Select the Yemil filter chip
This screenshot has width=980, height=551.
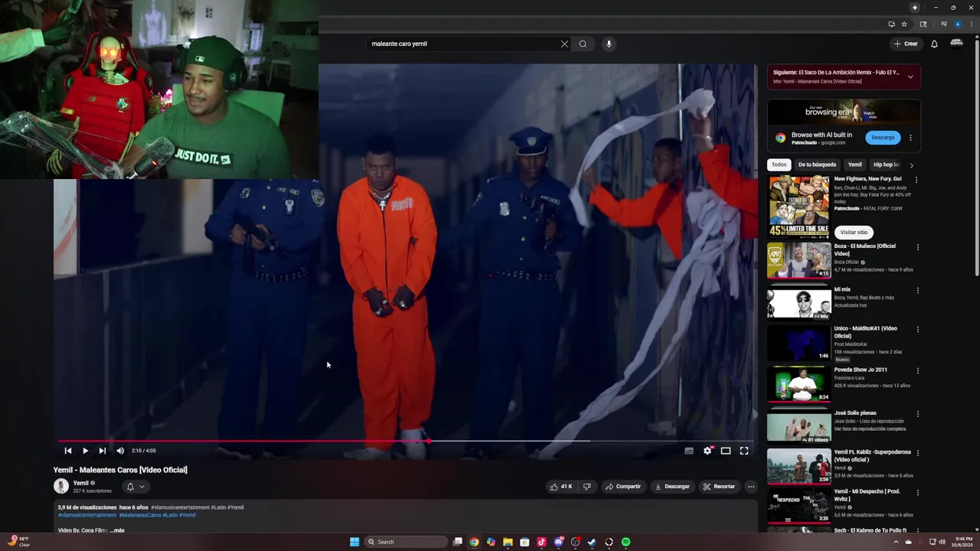pos(854,165)
